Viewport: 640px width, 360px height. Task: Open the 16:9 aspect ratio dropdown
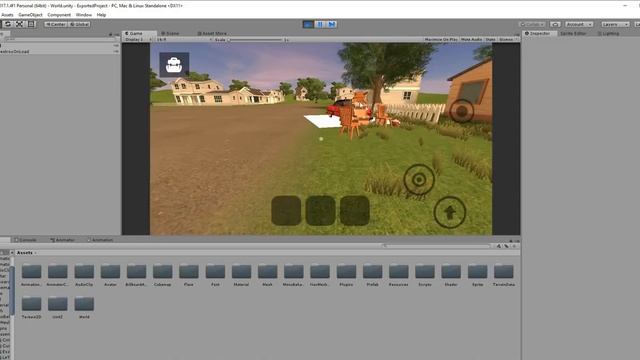click(184, 40)
